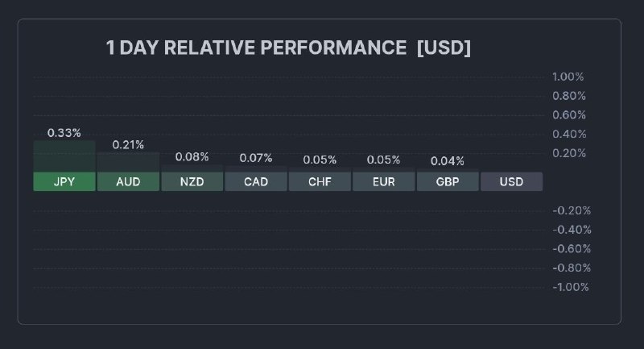Select the CHF currency label

(320, 181)
